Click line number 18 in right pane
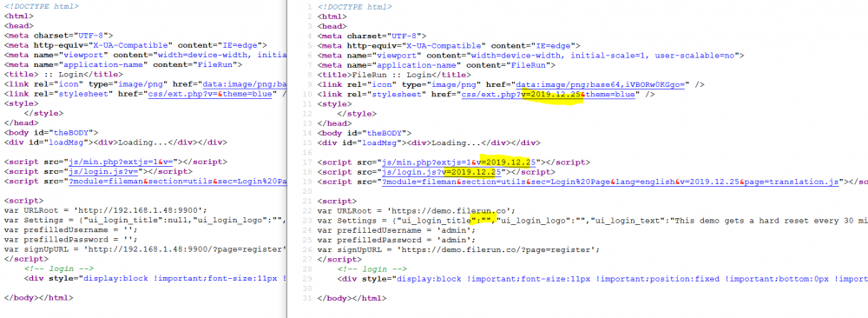Viewport: 868px width, 318px height. click(309, 172)
